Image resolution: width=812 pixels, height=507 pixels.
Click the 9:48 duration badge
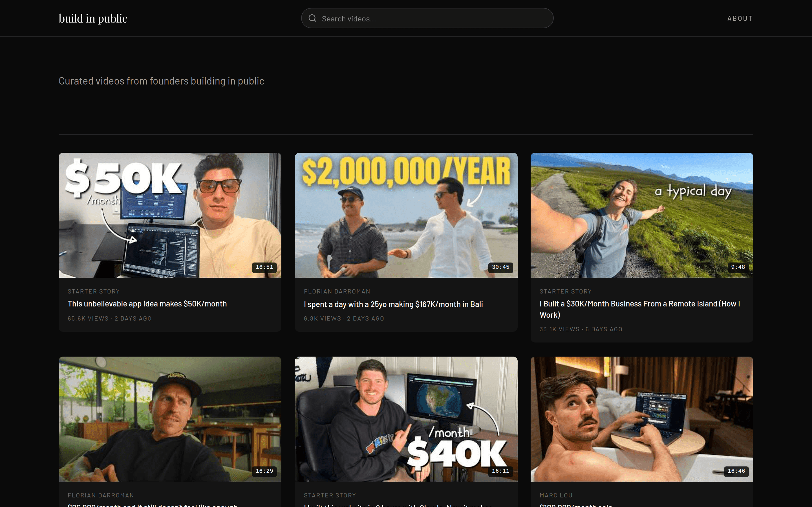point(738,267)
